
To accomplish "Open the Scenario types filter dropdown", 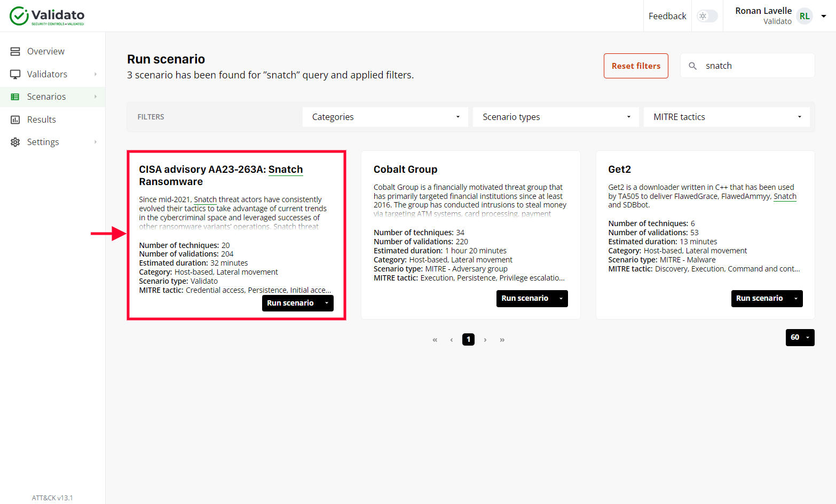I will pyautogui.click(x=555, y=117).
